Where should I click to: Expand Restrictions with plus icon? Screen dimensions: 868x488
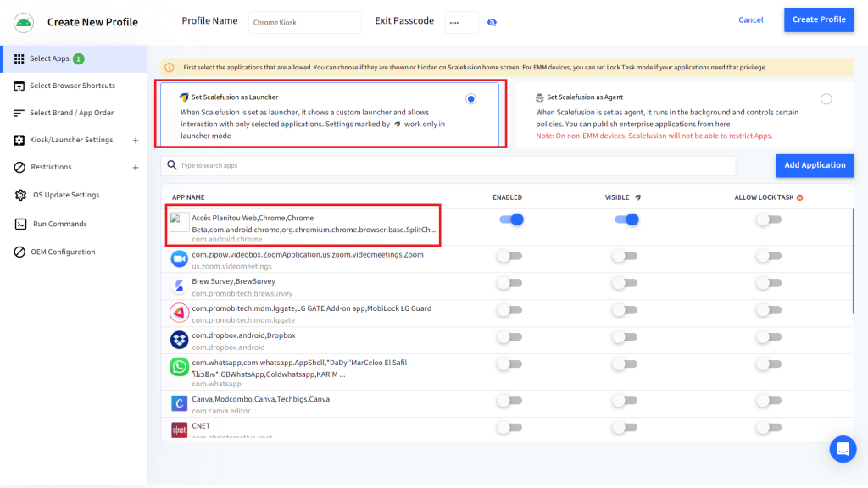pyautogui.click(x=135, y=168)
